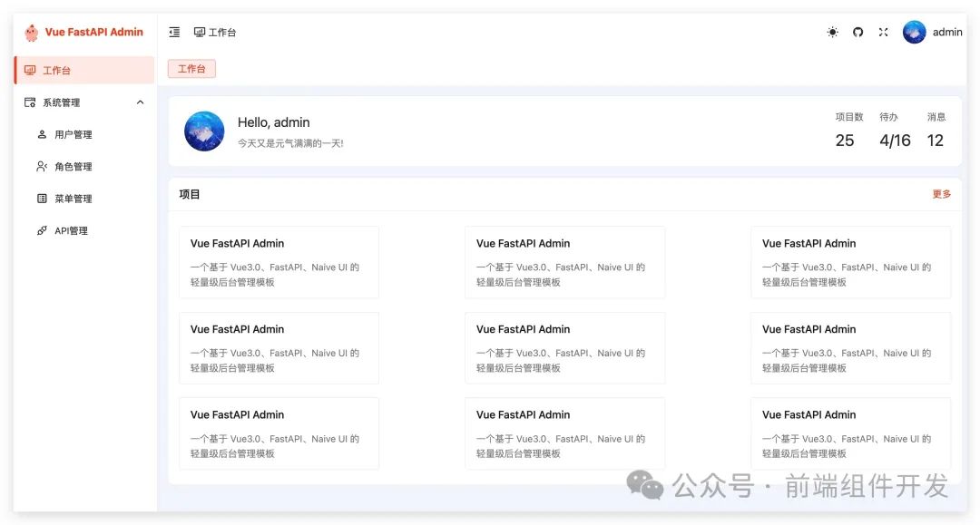The image size is (980, 525).
Task: Click the 项目数 value 25
Action: tap(845, 141)
